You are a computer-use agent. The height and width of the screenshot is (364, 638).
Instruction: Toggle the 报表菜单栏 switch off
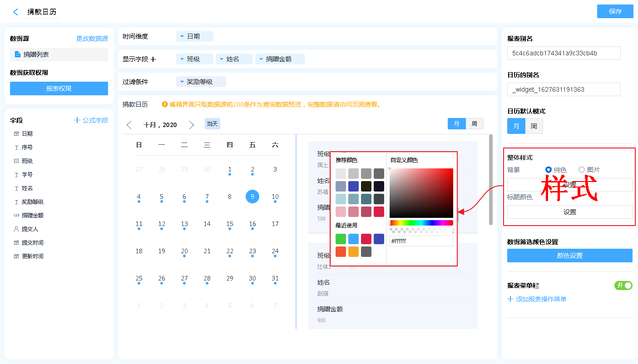(623, 285)
